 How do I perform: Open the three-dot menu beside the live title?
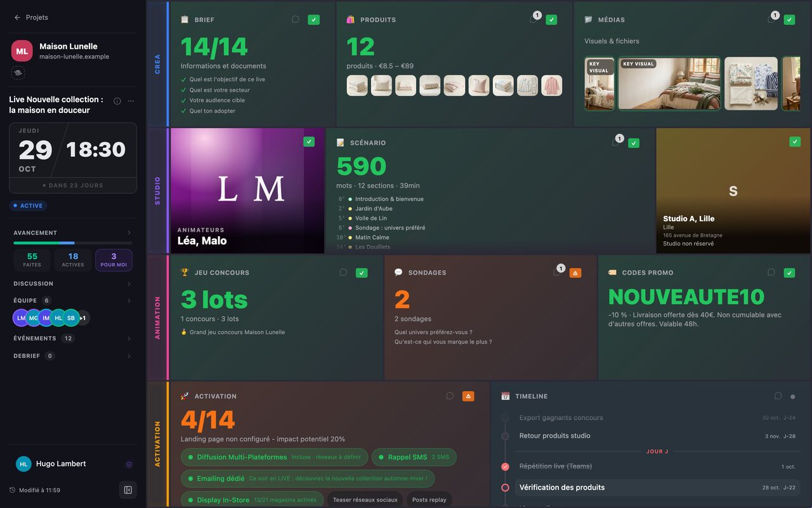pyautogui.click(x=131, y=101)
